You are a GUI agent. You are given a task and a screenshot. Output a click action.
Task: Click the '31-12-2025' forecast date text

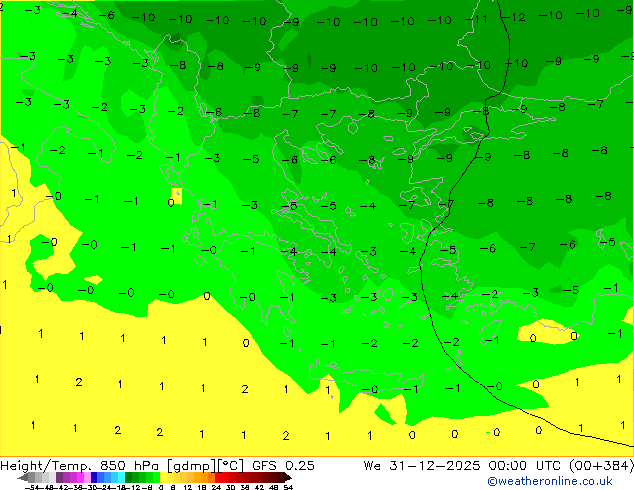pyautogui.click(x=435, y=466)
